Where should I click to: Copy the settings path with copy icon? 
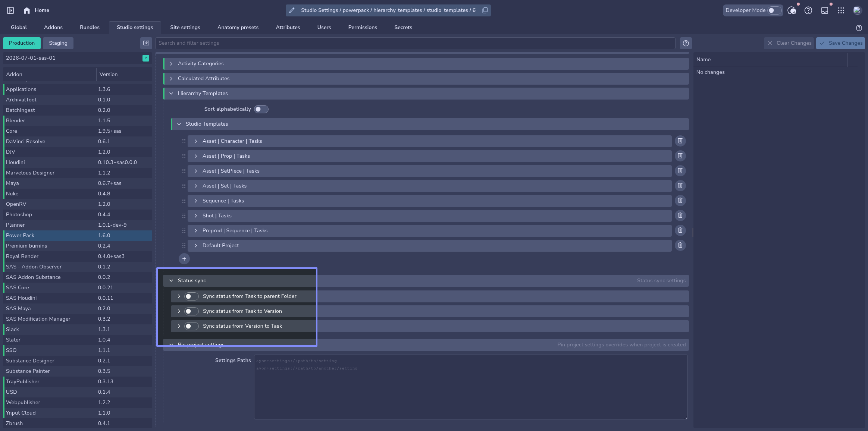(485, 10)
